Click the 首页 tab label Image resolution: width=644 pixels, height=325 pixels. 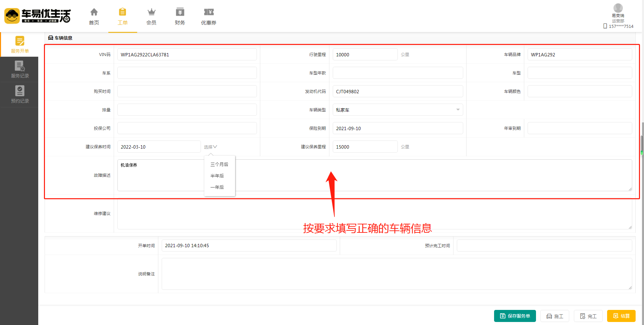(94, 22)
